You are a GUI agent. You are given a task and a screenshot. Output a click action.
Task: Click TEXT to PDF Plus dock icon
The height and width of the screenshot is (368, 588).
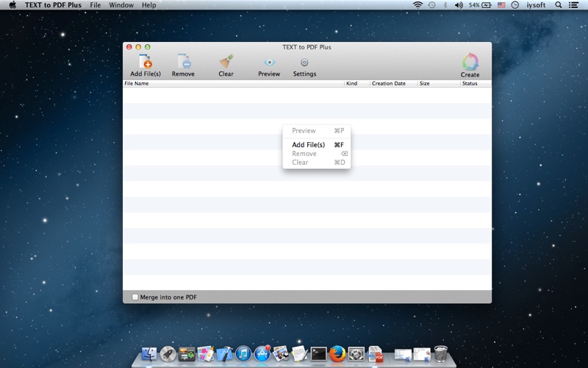(375, 354)
